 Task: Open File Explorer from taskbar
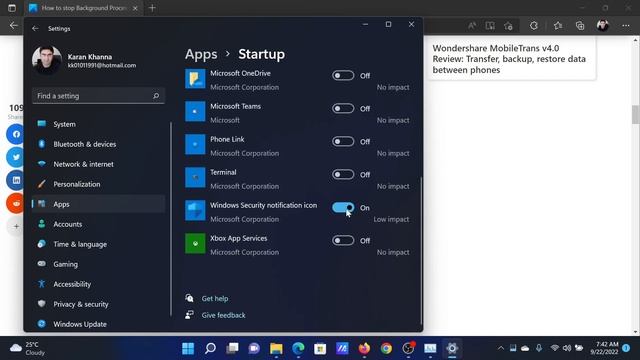click(x=276, y=348)
